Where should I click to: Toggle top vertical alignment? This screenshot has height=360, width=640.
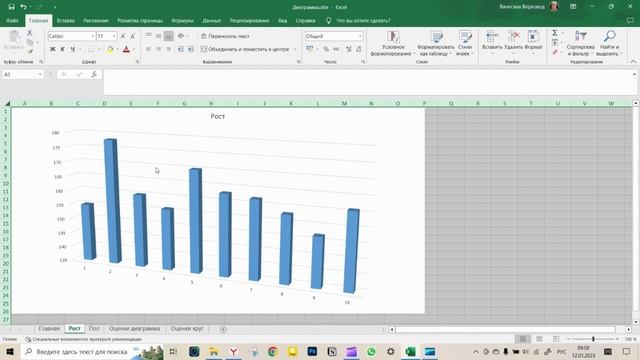[149, 36]
